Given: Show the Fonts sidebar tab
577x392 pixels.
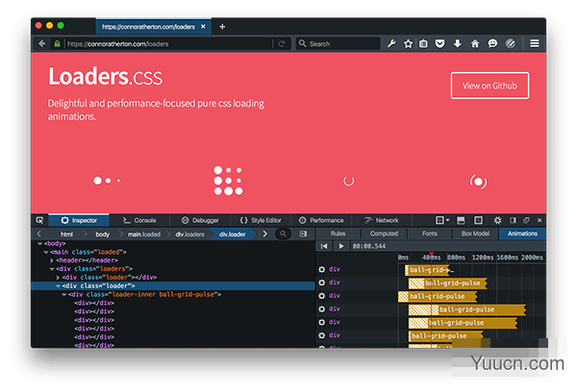Looking at the screenshot, I should coord(430,233).
